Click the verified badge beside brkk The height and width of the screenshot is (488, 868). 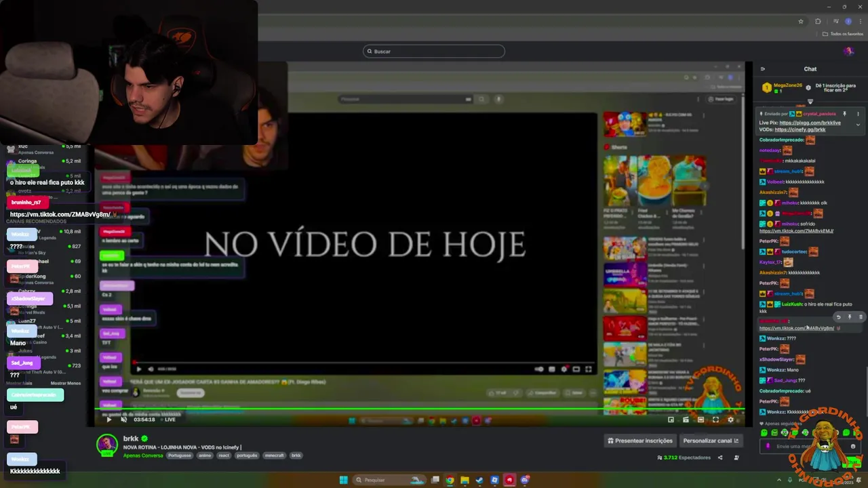pyautogui.click(x=144, y=439)
